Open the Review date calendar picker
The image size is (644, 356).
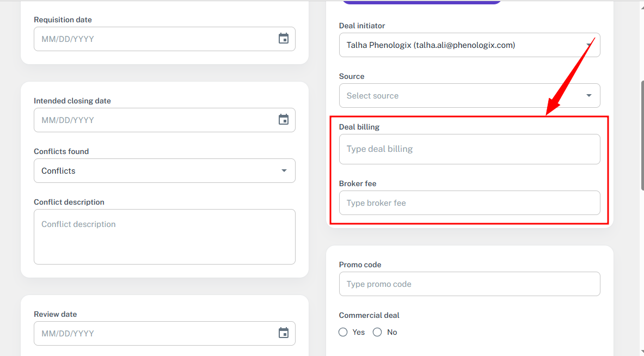(x=283, y=333)
